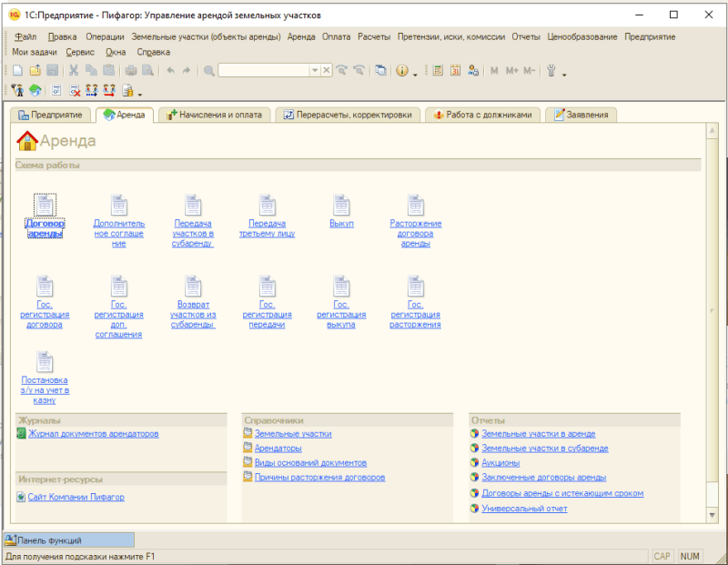
Task: Click the Гос. регистрация договора icon
Action: coord(45,288)
